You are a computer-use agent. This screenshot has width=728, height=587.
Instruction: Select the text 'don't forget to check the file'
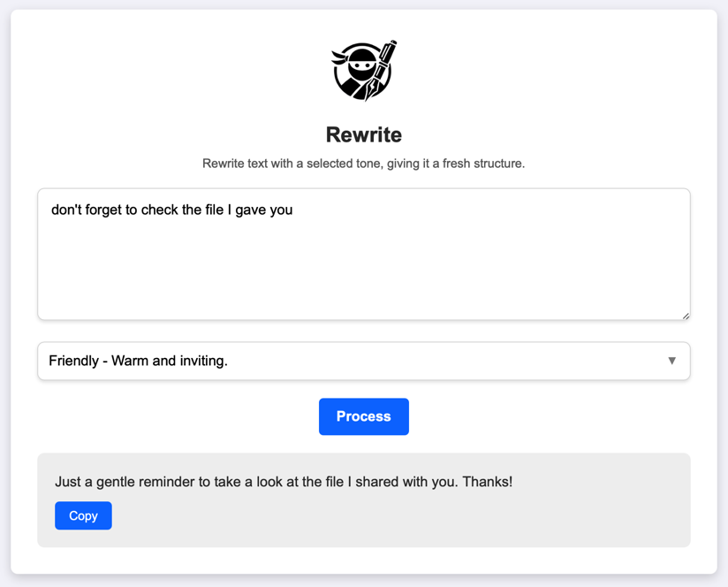(x=133, y=210)
